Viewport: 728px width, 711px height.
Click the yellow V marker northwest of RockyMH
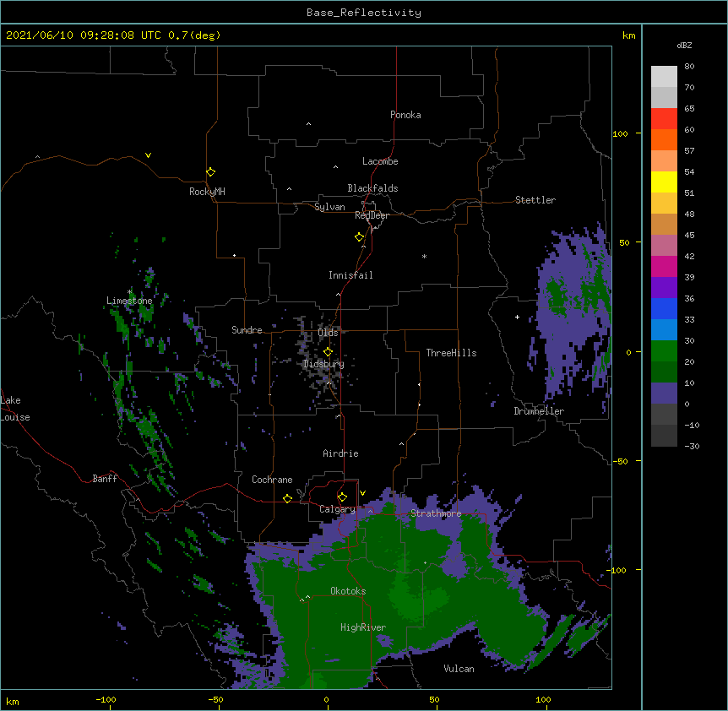click(x=148, y=155)
